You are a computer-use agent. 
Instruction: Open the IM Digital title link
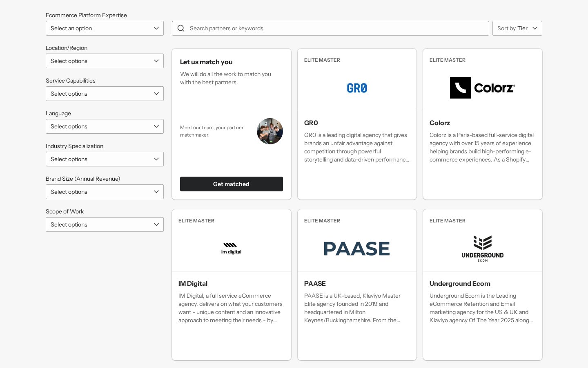coord(193,283)
